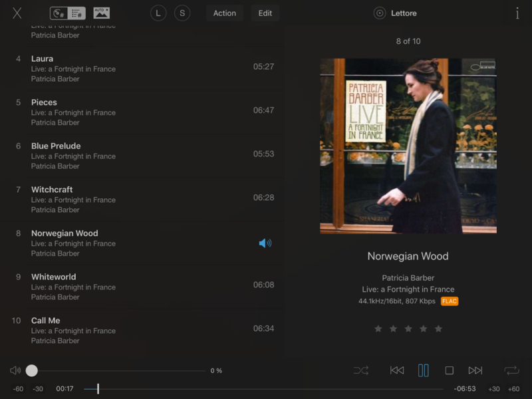This screenshot has width=532, height=399.
Task: Go back to the previous track
Action: pyautogui.click(x=397, y=370)
